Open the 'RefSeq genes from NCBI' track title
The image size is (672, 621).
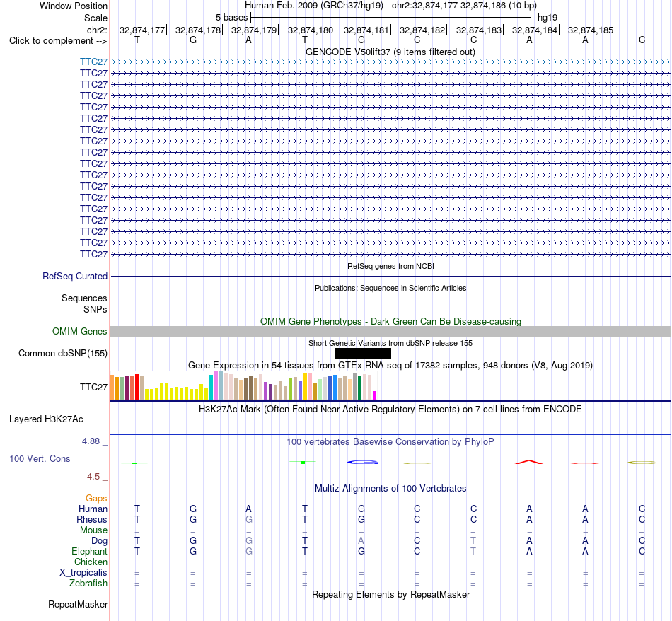coord(390,266)
